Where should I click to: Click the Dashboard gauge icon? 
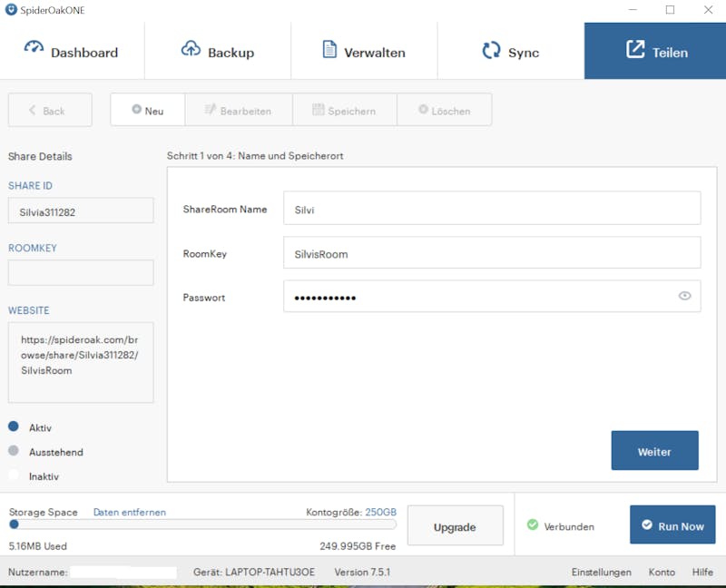point(34,47)
